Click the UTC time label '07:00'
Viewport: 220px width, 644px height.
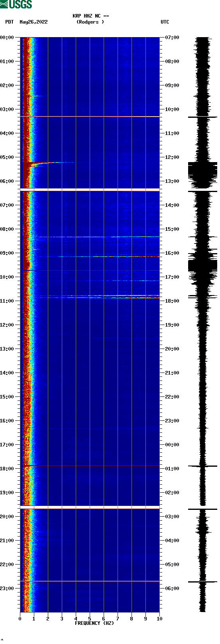click(x=172, y=38)
